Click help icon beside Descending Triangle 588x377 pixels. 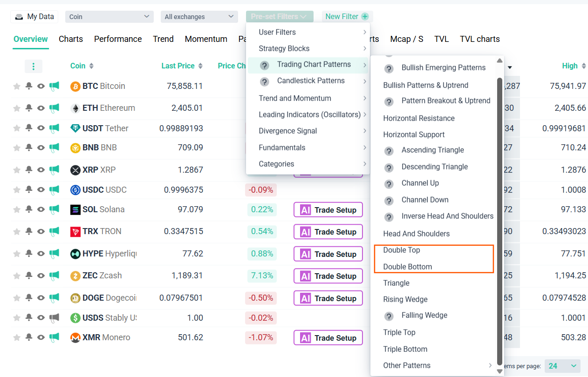[x=389, y=167]
